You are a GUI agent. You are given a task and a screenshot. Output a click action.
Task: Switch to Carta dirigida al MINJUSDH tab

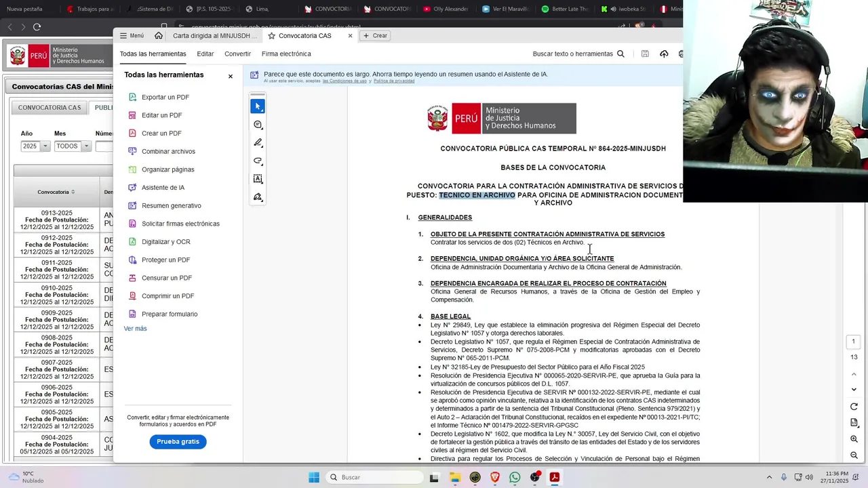pyautogui.click(x=214, y=35)
